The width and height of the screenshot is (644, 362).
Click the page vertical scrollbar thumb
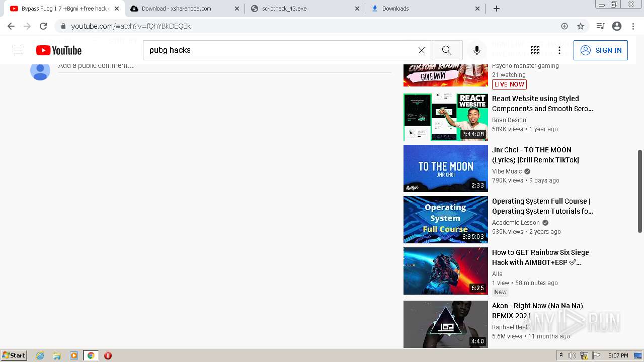pos(640,191)
